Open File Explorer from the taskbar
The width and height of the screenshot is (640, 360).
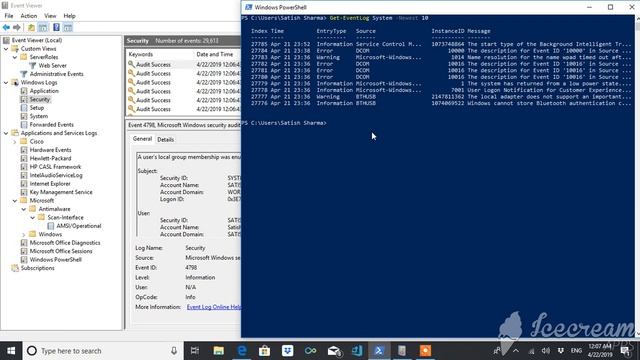click(x=218, y=351)
